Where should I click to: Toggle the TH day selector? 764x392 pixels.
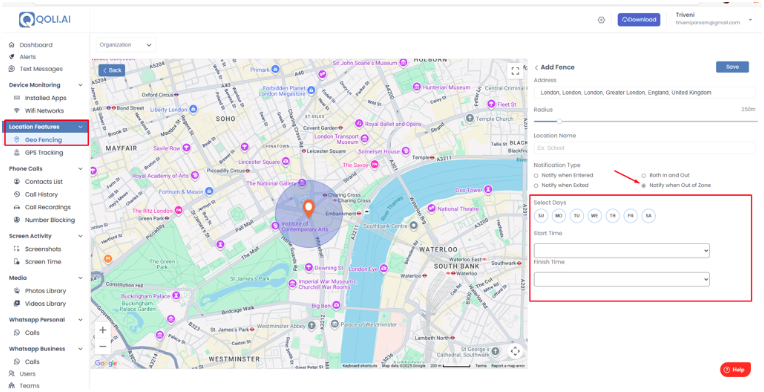pyautogui.click(x=612, y=216)
